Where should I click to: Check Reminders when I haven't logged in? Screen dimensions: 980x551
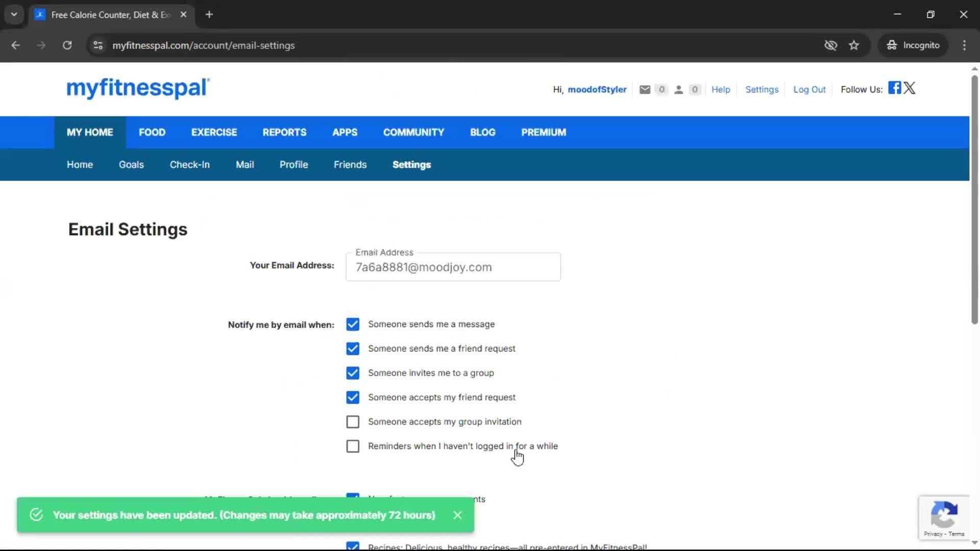(x=353, y=446)
